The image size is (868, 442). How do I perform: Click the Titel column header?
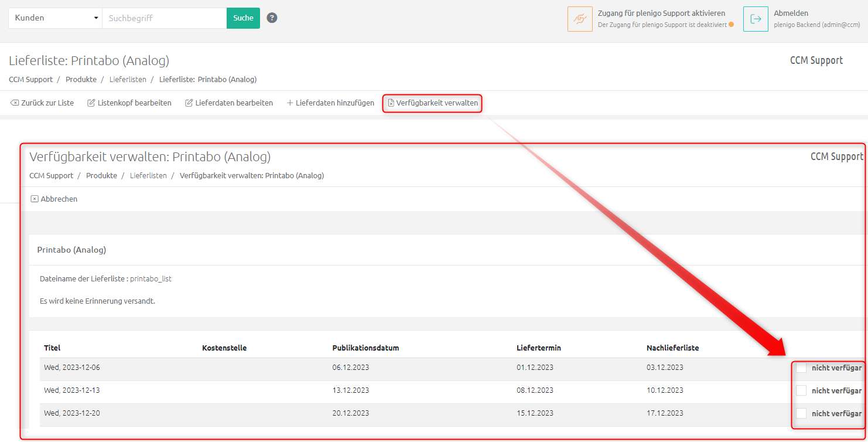52,348
